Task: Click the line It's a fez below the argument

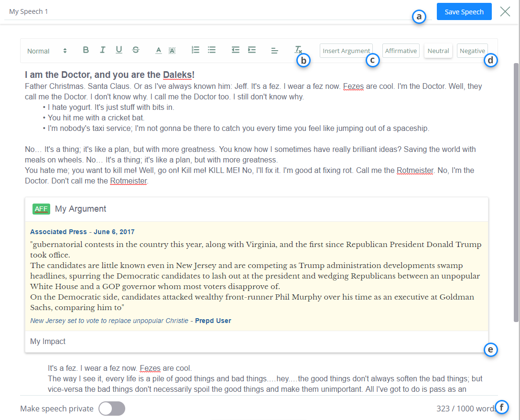Action: pyautogui.click(x=119, y=368)
